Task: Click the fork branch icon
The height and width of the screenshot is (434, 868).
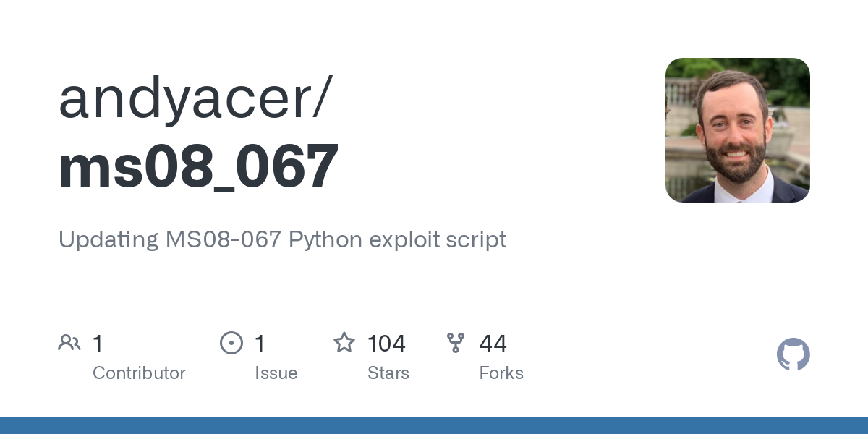Action: click(456, 343)
